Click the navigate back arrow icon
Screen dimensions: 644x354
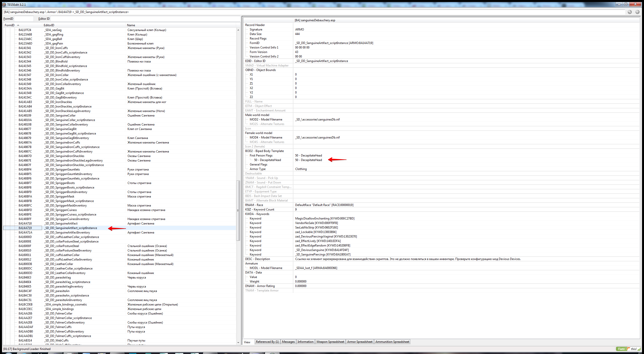tap(629, 12)
